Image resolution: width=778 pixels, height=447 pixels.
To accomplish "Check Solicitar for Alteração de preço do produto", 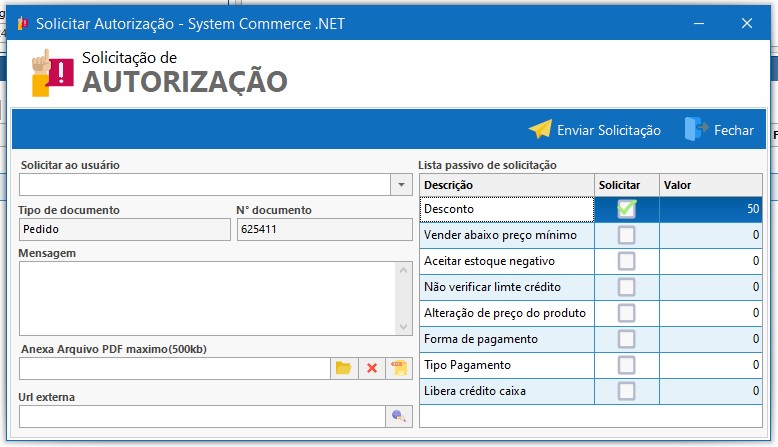I will click(x=626, y=313).
